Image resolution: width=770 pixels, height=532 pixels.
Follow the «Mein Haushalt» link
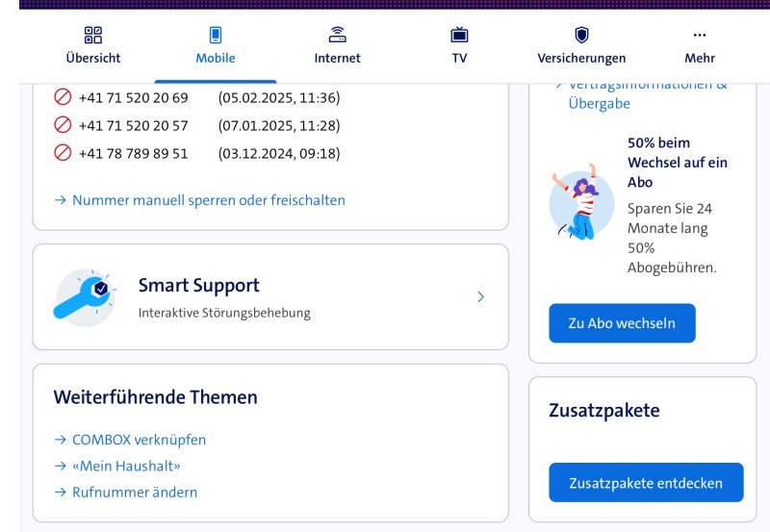pos(126,466)
